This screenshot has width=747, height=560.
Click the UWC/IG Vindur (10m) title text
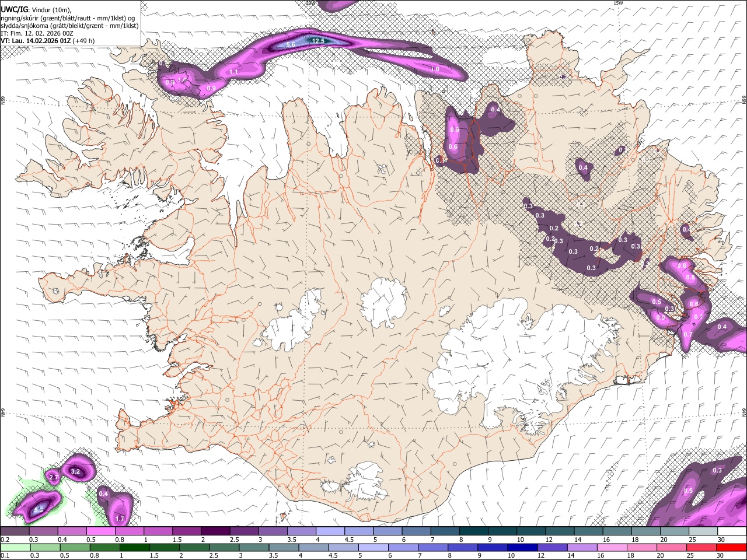pos(36,10)
